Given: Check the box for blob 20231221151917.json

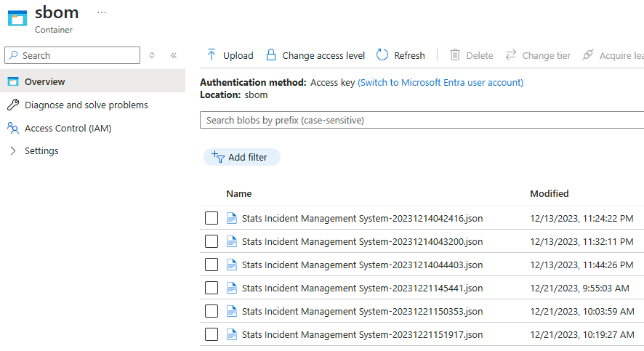Looking at the screenshot, I should tap(212, 334).
